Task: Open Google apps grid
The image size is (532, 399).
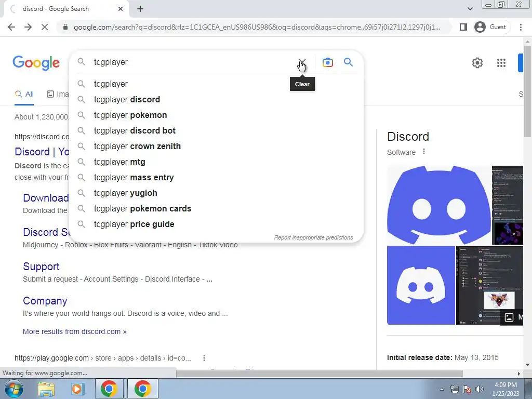Action: [501, 63]
